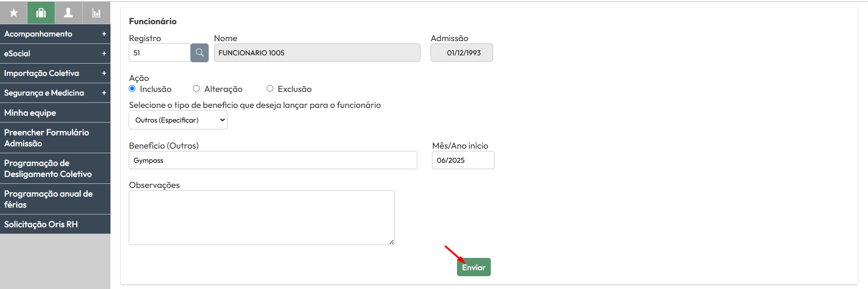This screenshot has width=868, height=289.
Task: Open Preencher Formulário Admissão
Action: click(55, 138)
